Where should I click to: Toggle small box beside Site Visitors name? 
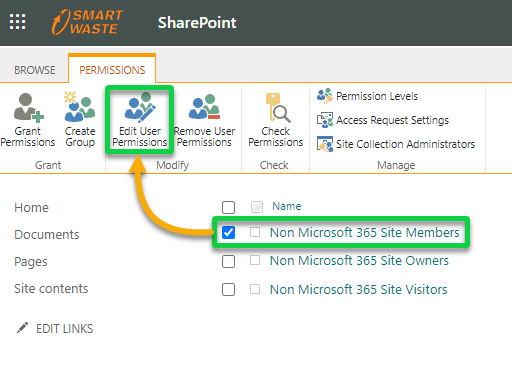[255, 289]
